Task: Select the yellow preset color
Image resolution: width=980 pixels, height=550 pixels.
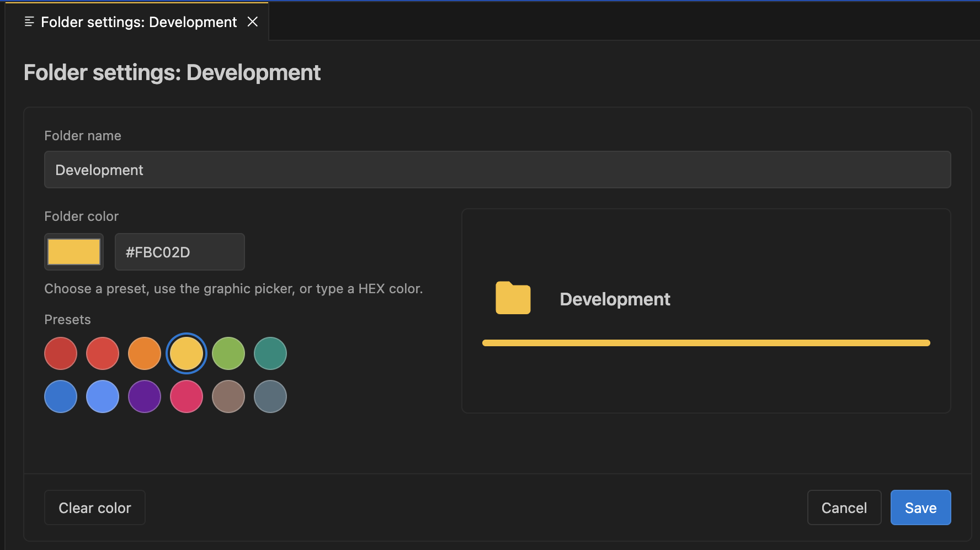Action: pyautogui.click(x=187, y=353)
